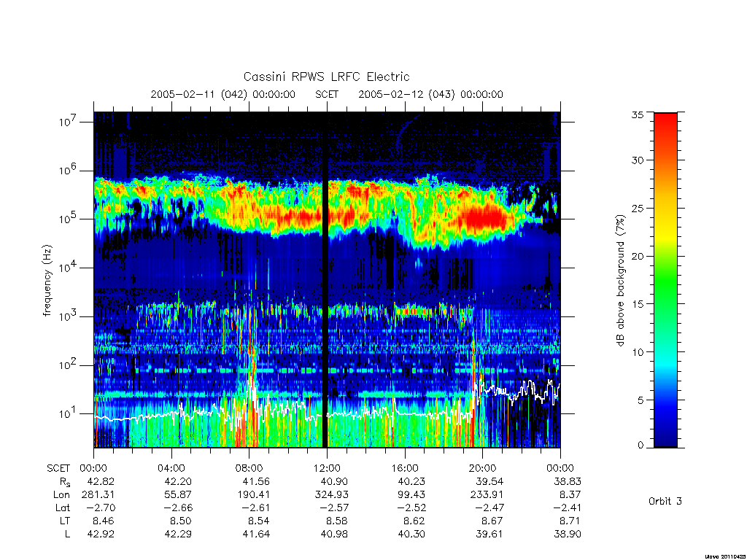
Task: Click the LT value "8.67"
Action: [492, 521]
